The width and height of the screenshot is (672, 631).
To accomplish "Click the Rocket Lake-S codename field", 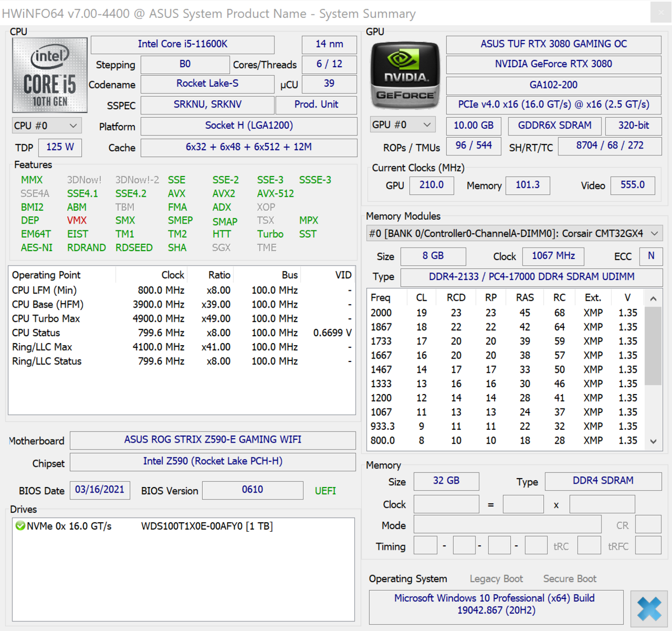I will (x=207, y=84).
